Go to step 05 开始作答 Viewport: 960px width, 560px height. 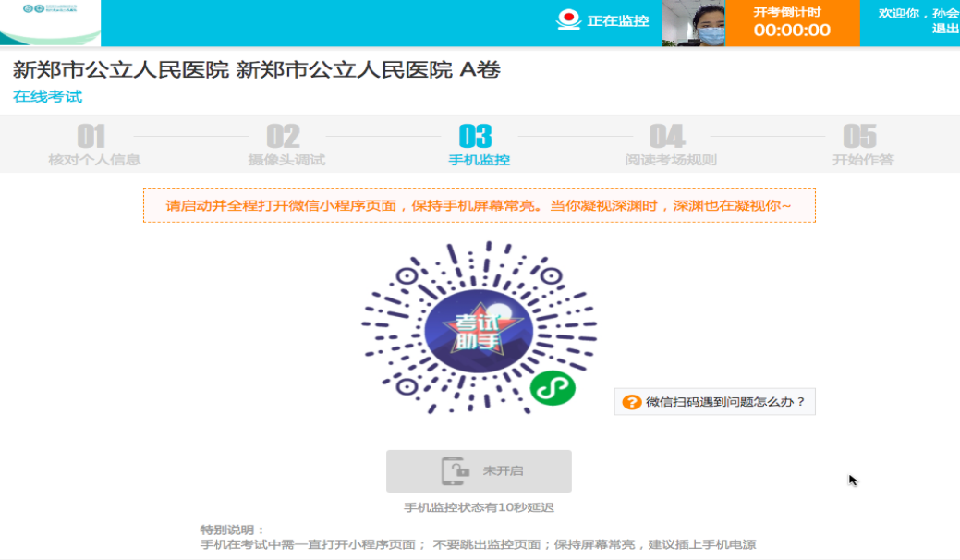pos(863,145)
